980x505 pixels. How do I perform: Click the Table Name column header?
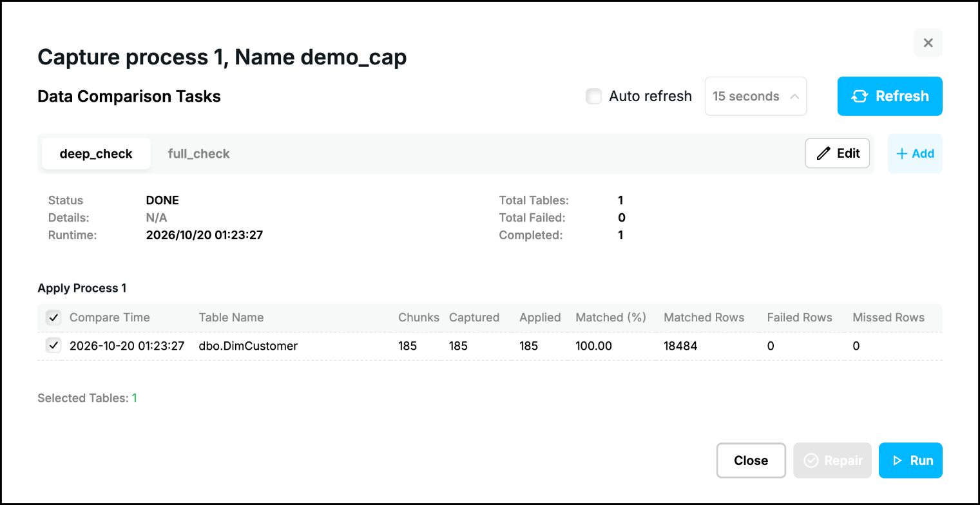231,318
